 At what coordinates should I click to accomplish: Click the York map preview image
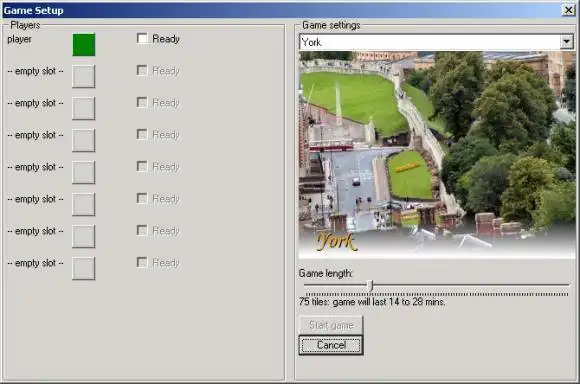pyautogui.click(x=437, y=154)
